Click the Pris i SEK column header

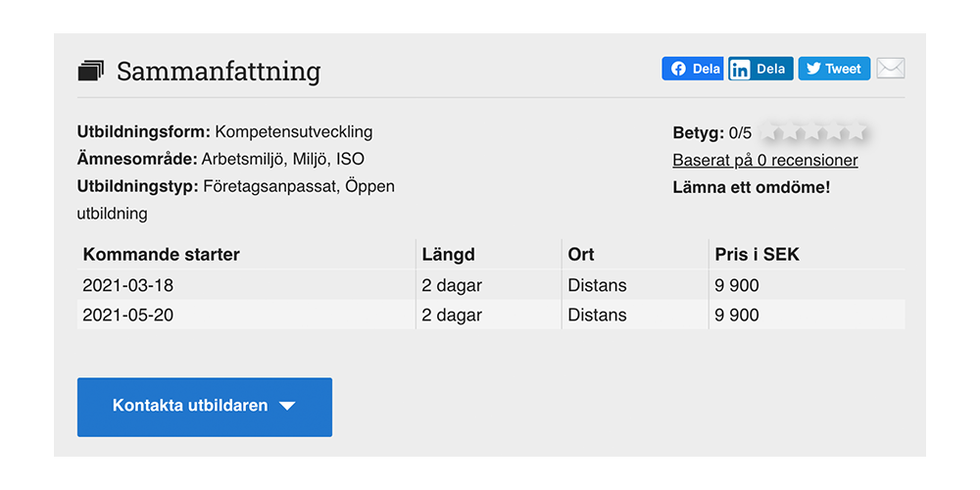coord(757,255)
